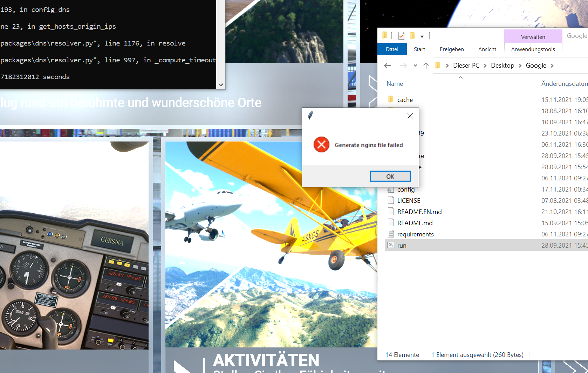
Task: Click OK to dismiss the nginx error
Action: click(390, 176)
